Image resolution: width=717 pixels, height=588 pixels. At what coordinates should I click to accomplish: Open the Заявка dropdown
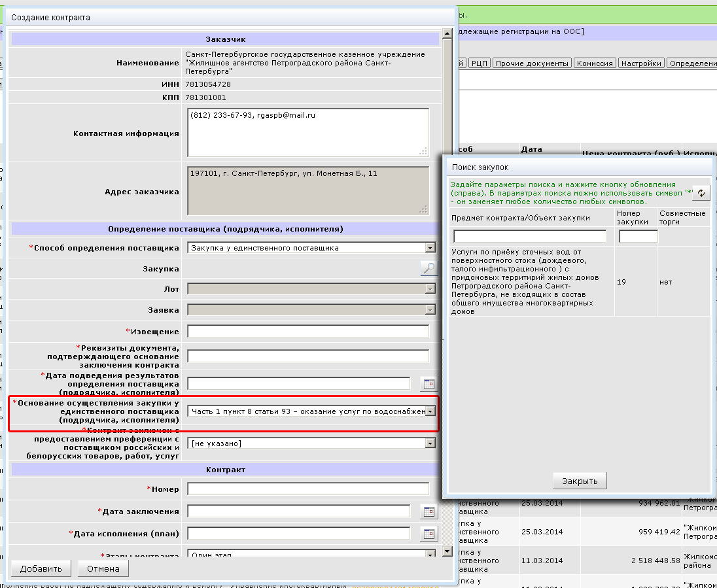[430, 310]
